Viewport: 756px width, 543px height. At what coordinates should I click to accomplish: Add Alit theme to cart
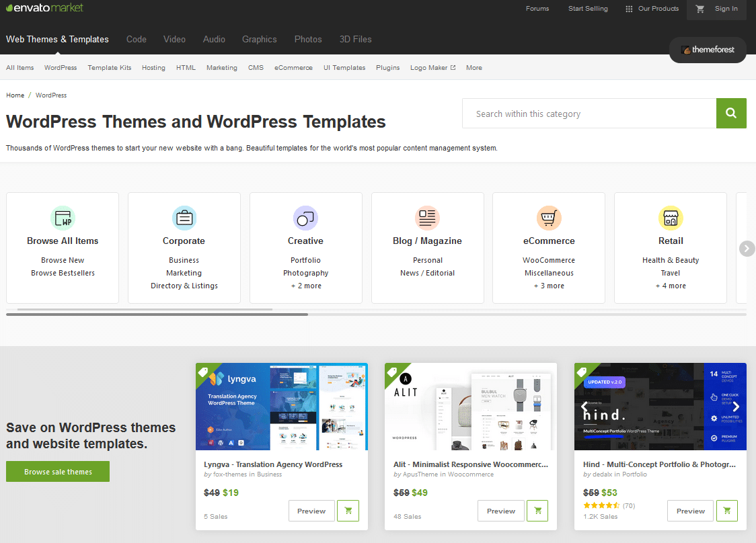click(x=537, y=511)
